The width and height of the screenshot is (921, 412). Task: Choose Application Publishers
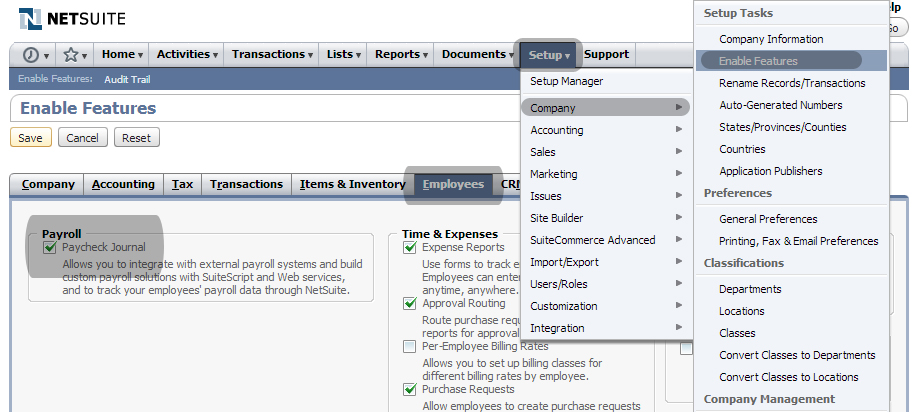[x=771, y=171]
